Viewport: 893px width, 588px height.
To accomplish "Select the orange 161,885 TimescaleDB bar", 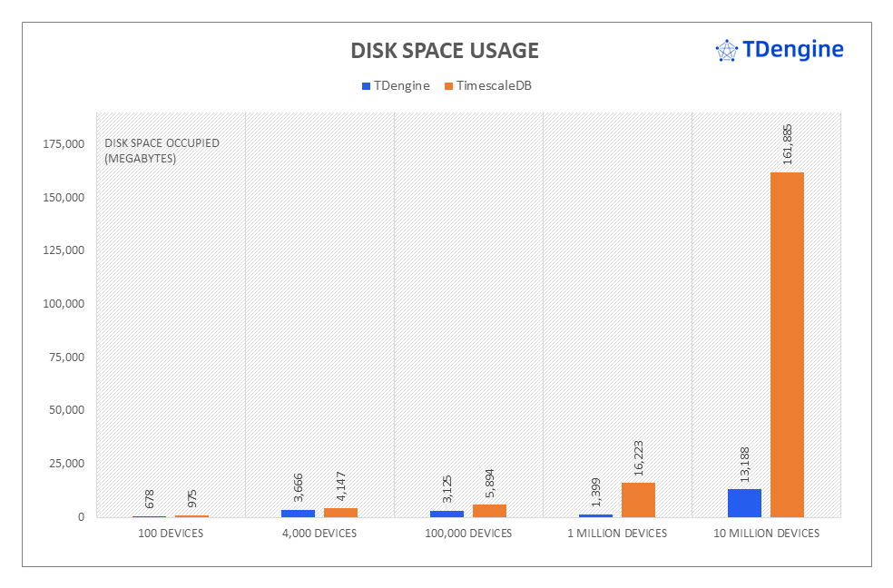I will [787, 344].
